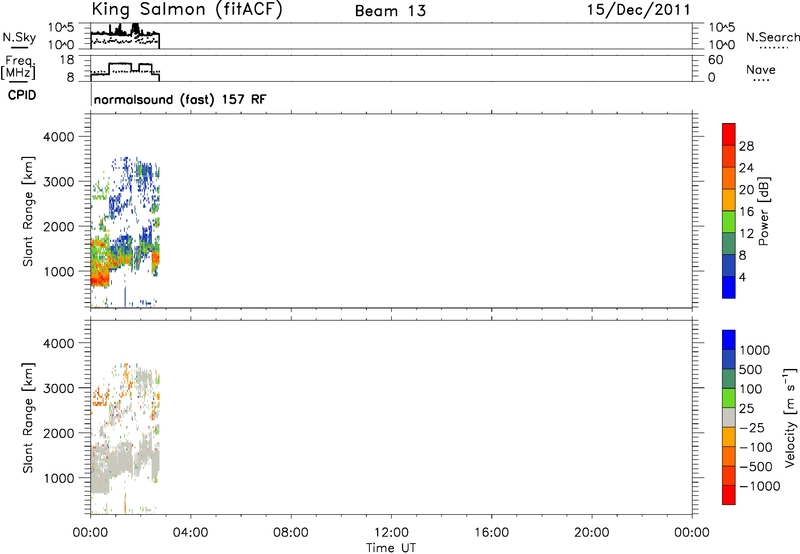
Task: Click the -1000 tick on the velocity colorbar
Action: click(760, 486)
